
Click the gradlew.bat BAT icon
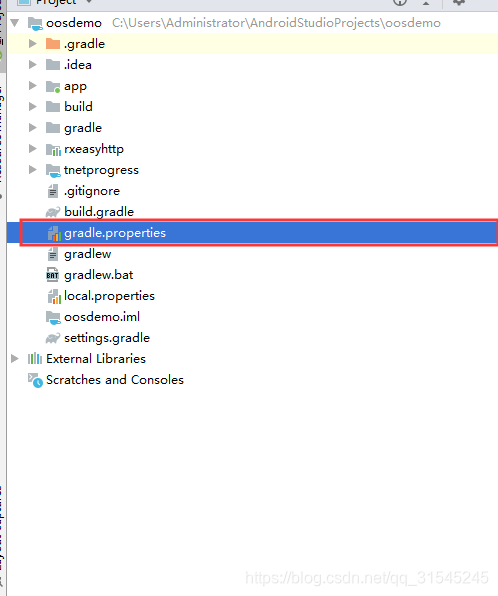click(x=52, y=275)
